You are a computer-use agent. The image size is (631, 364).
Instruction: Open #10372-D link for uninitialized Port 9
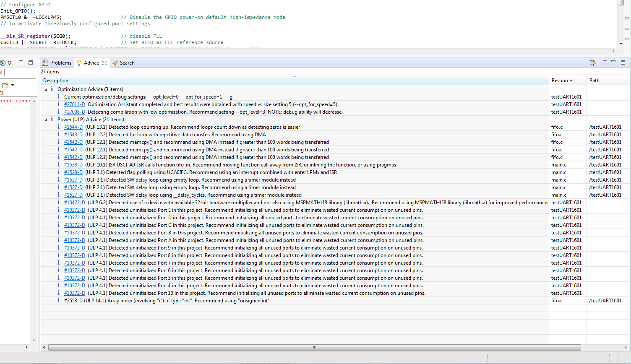coord(75,248)
